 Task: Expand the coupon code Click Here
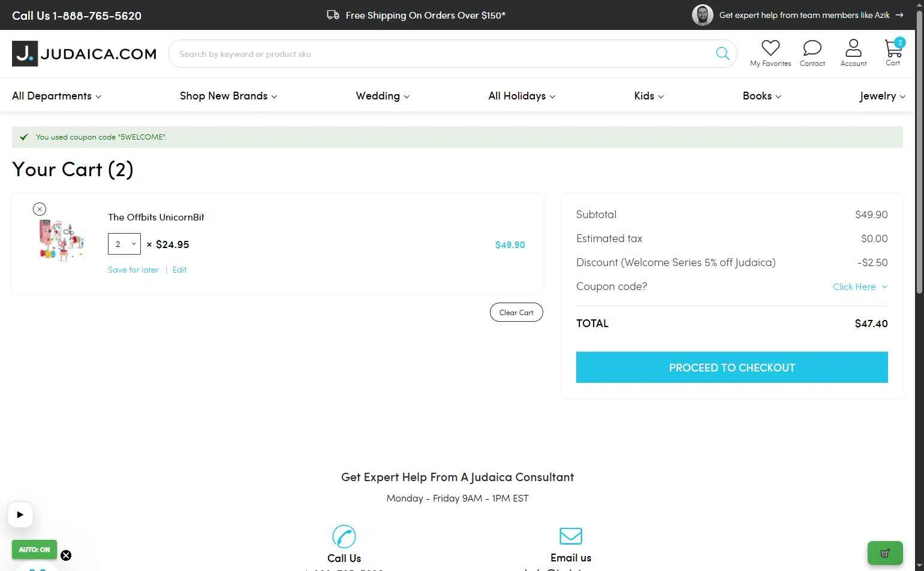(860, 286)
